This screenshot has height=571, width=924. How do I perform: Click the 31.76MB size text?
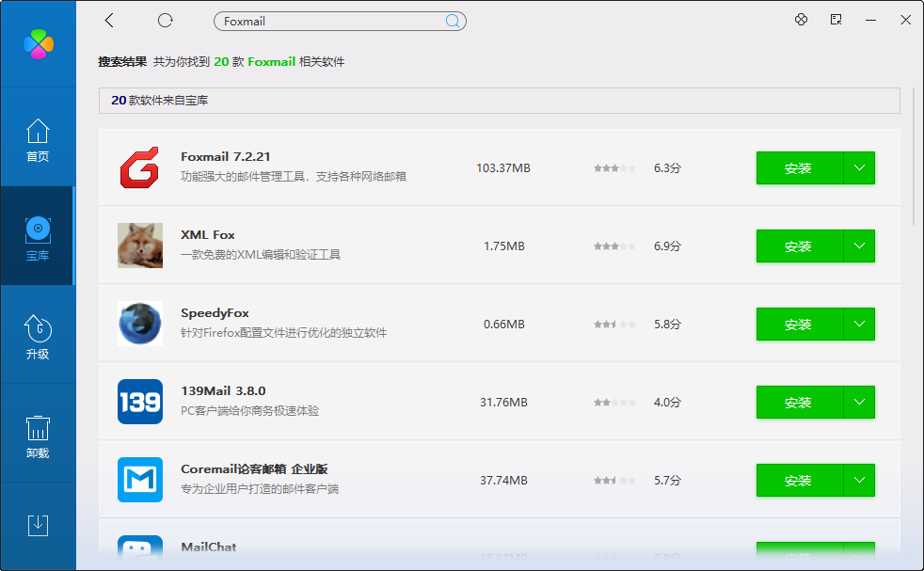503,403
